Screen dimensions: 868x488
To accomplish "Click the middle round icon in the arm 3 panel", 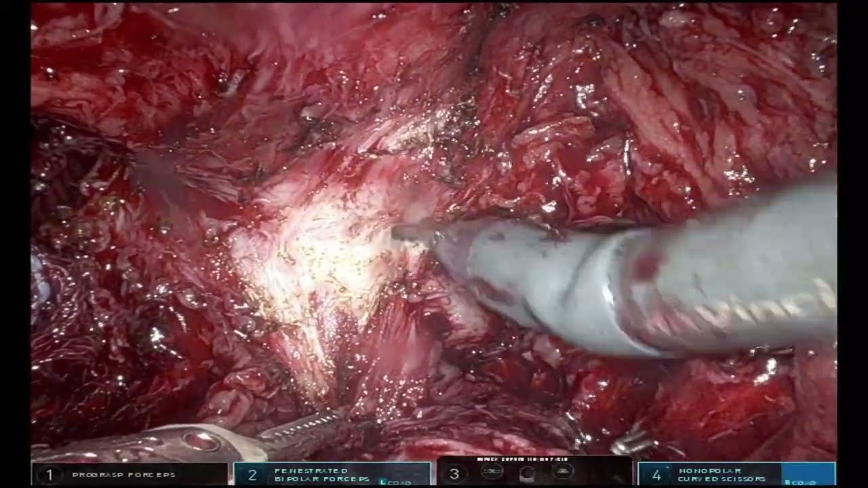I will (527, 474).
